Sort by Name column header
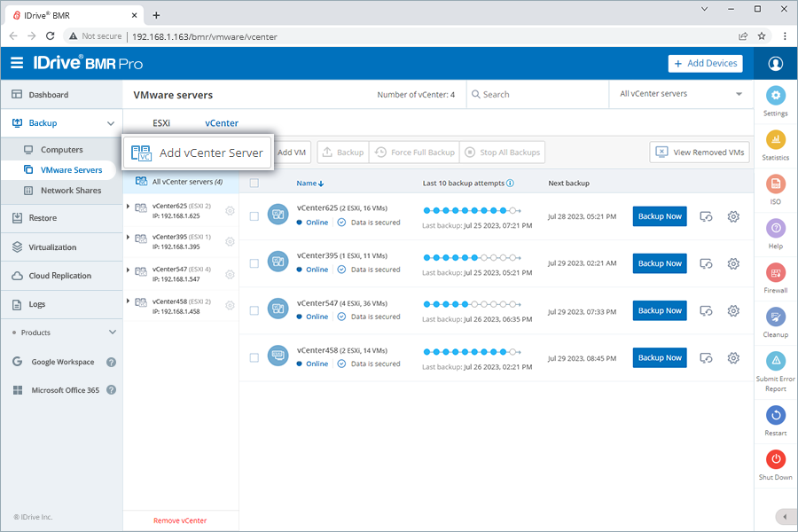This screenshot has width=798, height=532. coord(310,184)
